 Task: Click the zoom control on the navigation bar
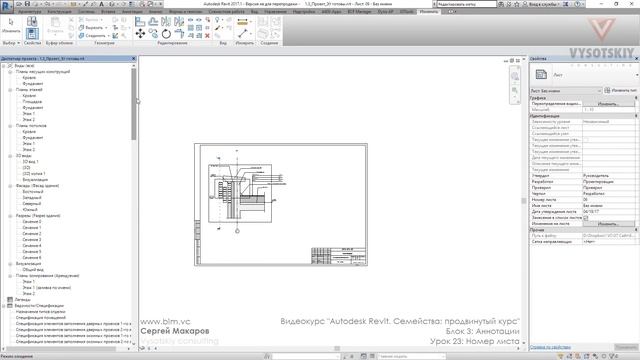[x=515, y=91]
